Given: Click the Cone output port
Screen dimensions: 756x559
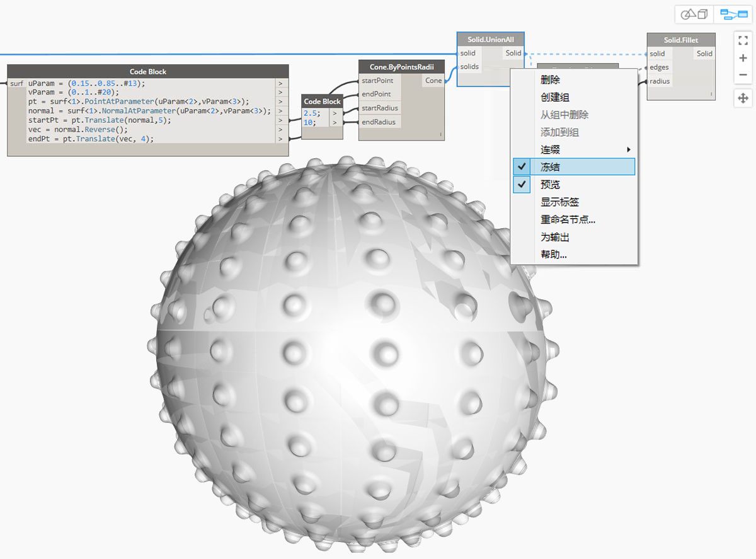Looking at the screenshot, I should [x=433, y=81].
